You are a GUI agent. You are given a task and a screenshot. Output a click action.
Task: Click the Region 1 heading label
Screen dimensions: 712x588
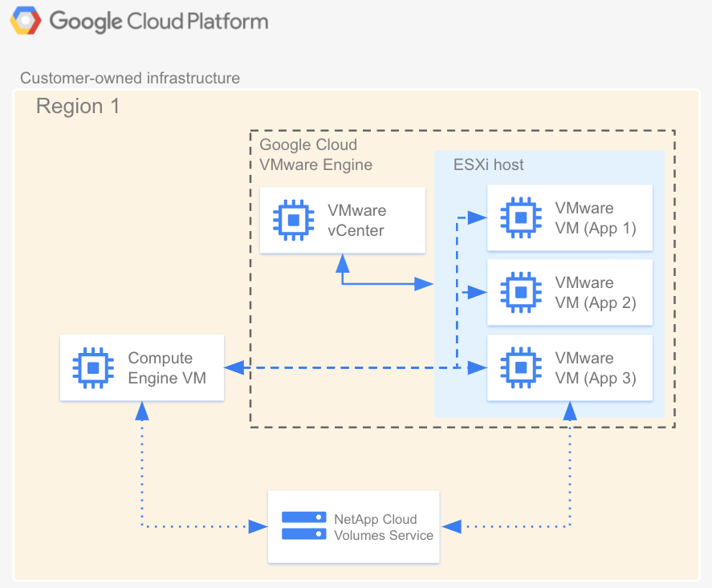tap(78, 106)
